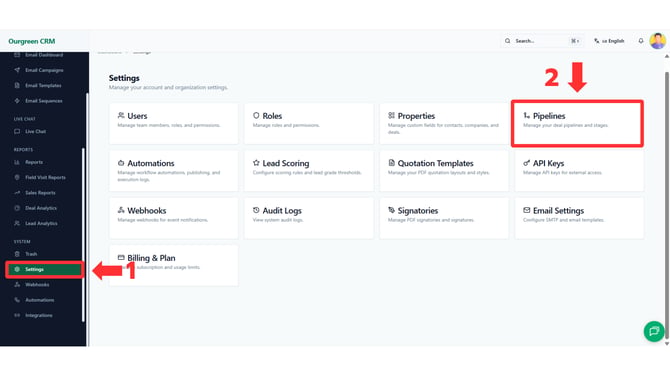Open the Webhooks card in Settings grid
The width and height of the screenshot is (670, 376).
(173, 218)
